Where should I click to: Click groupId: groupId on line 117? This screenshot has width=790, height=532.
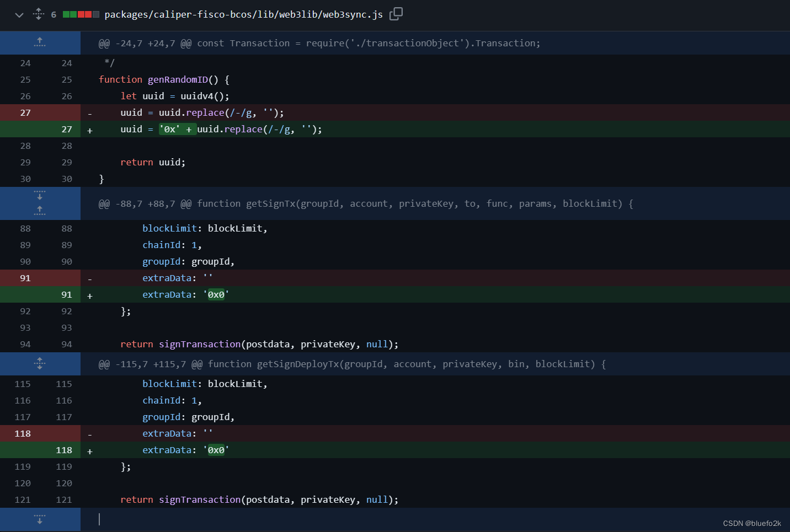pyautogui.click(x=189, y=417)
